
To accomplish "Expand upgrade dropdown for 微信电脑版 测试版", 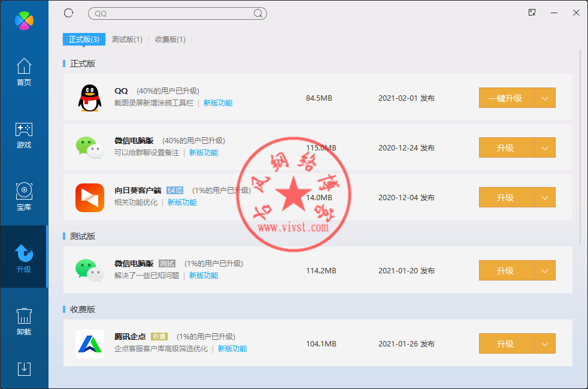I will pyautogui.click(x=545, y=270).
